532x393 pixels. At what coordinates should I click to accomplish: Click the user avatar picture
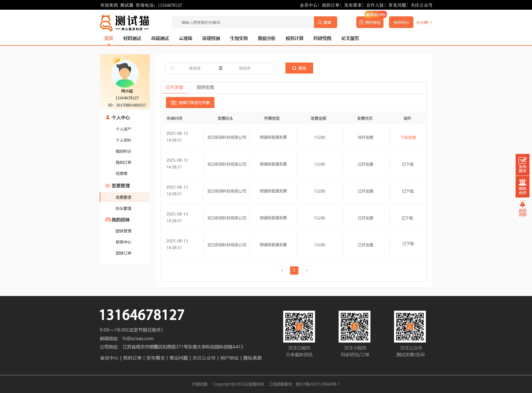pos(125,74)
